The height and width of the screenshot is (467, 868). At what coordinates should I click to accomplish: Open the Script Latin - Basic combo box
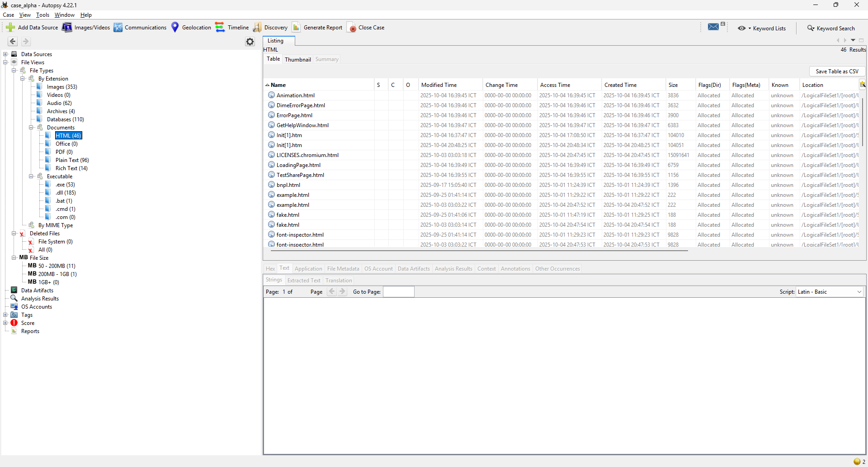(830, 292)
